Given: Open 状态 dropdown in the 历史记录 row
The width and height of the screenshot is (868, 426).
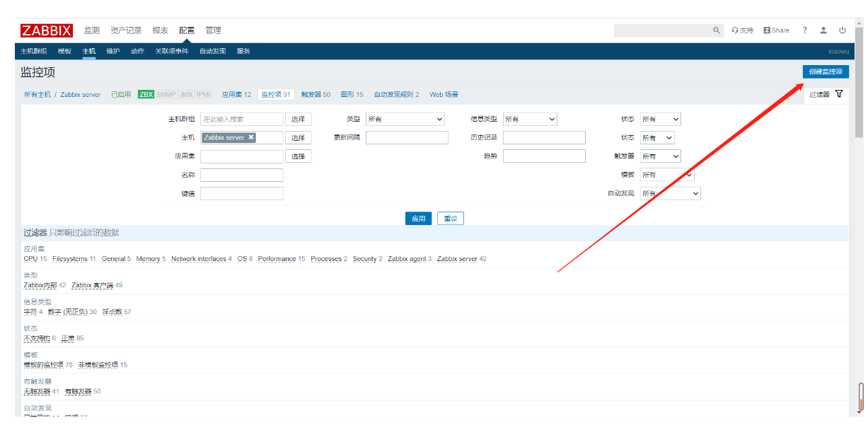Looking at the screenshot, I should 657,138.
